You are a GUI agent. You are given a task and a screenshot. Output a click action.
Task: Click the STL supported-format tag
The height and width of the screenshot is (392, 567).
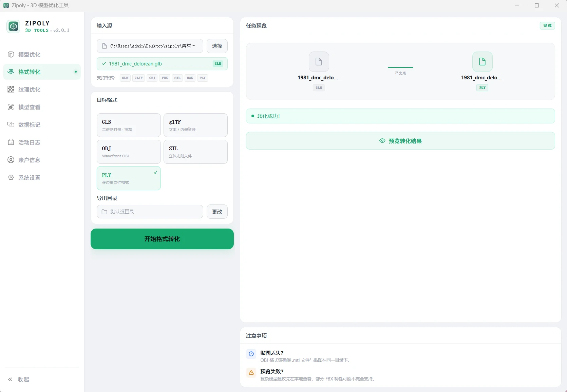click(177, 78)
